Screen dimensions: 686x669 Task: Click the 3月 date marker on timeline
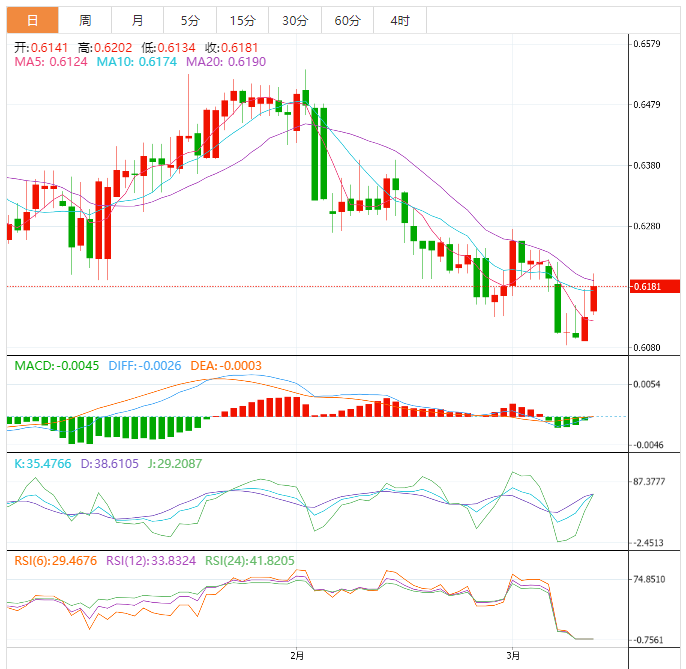[512, 655]
